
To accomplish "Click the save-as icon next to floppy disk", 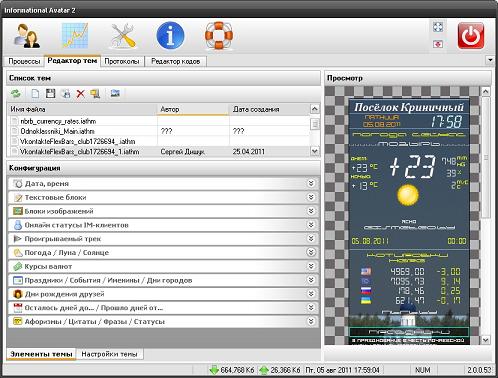I will [x=66, y=94].
